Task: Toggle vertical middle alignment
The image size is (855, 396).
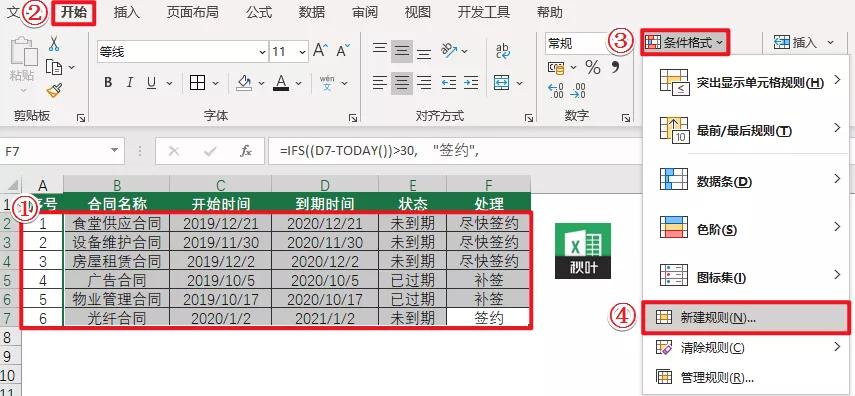Action: pos(402,51)
